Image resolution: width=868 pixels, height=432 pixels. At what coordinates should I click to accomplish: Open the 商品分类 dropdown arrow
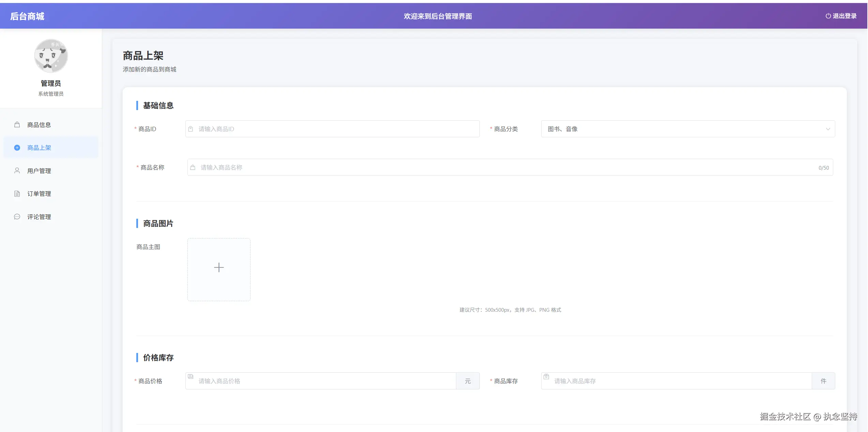pyautogui.click(x=828, y=129)
